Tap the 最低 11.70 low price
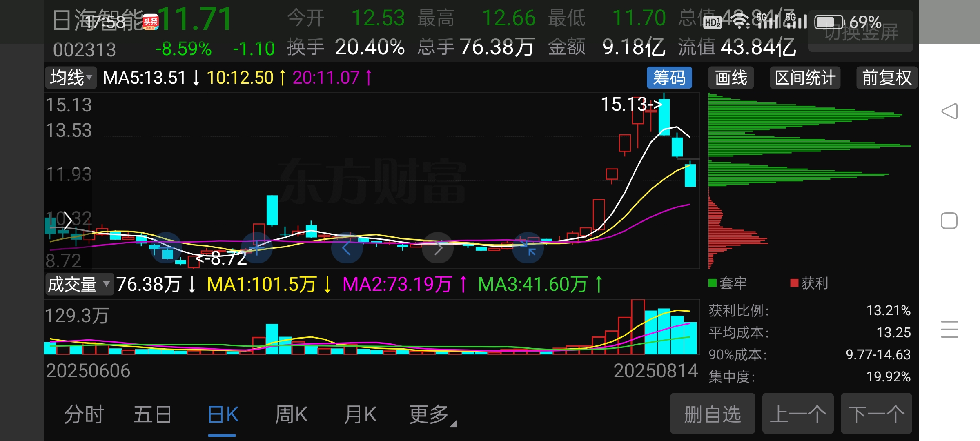The height and width of the screenshot is (441, 980). pos(639,18)
